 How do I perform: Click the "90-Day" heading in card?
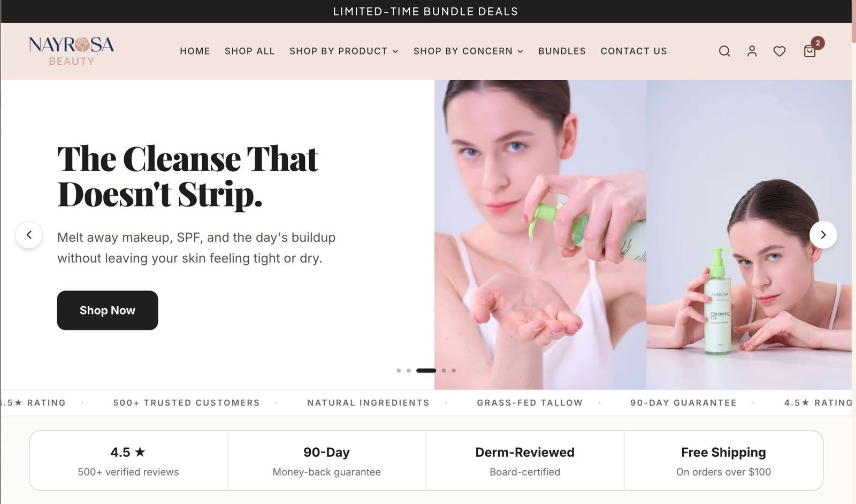tap(326, 452)
